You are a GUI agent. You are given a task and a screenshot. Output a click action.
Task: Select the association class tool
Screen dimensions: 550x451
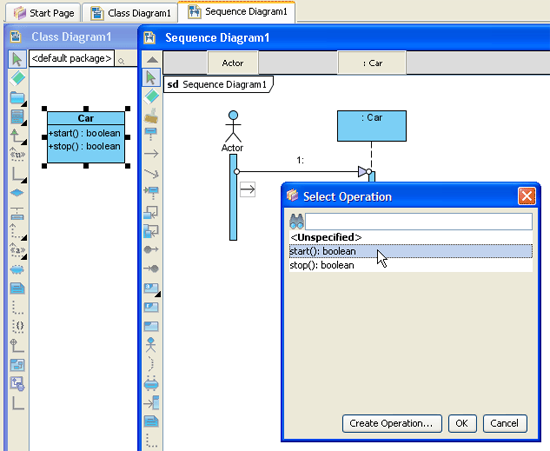click(17, 213)
